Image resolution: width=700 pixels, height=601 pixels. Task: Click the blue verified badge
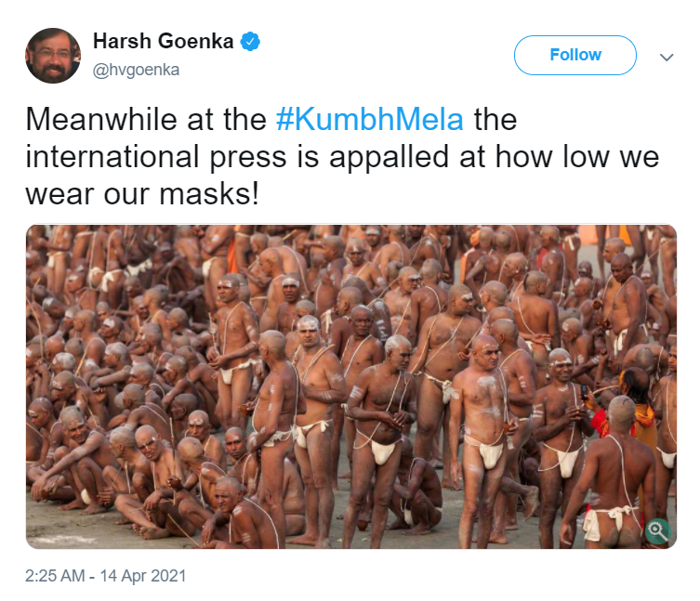tap(251, 42)
